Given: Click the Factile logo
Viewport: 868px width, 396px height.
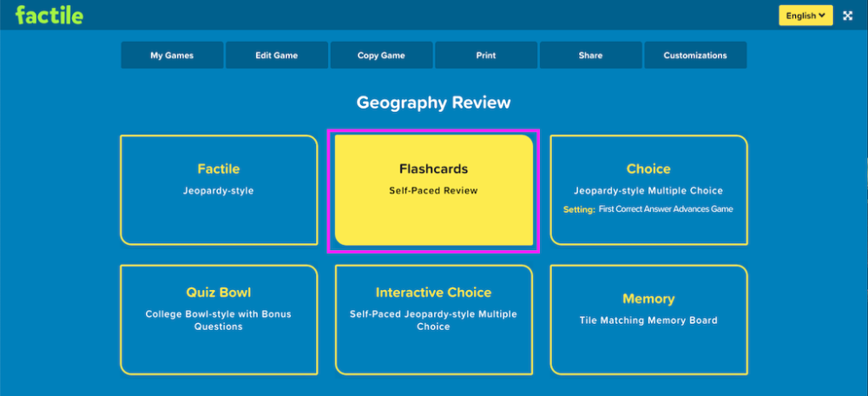Looking at the screenshot, I should click(49, 15).
